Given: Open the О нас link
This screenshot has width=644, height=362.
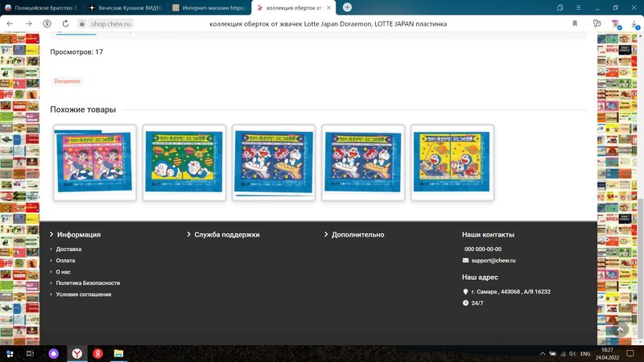Looking at the screenshot, I should click(x=64, y=272).
